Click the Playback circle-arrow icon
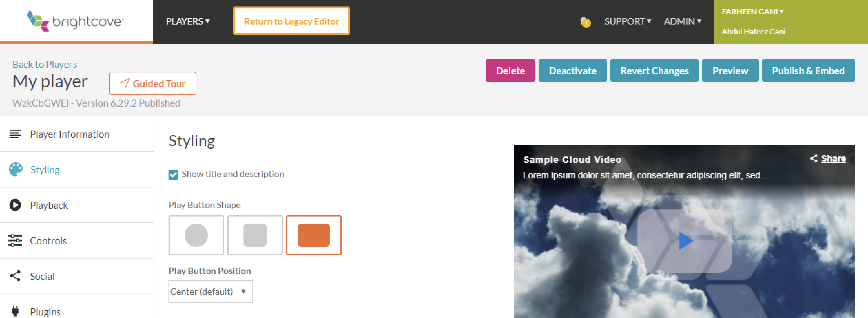Screen dimensions: 868x318 click(15, 205)
